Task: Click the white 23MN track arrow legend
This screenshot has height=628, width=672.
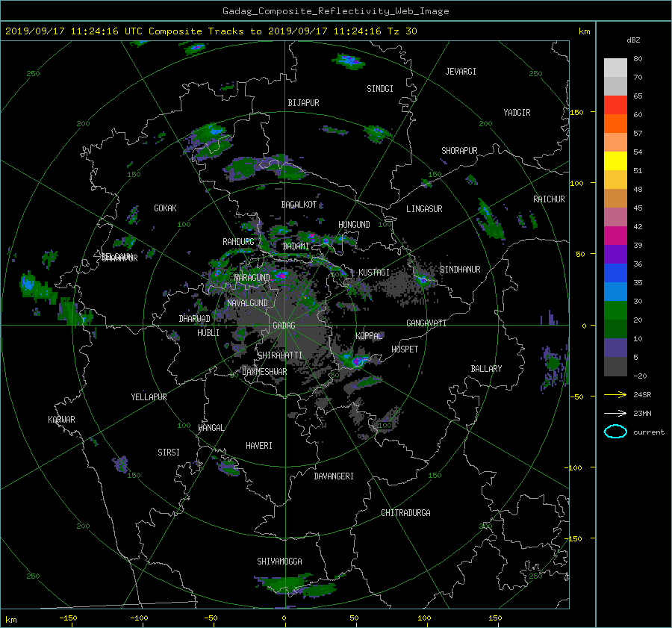Action: click(615, 413)
